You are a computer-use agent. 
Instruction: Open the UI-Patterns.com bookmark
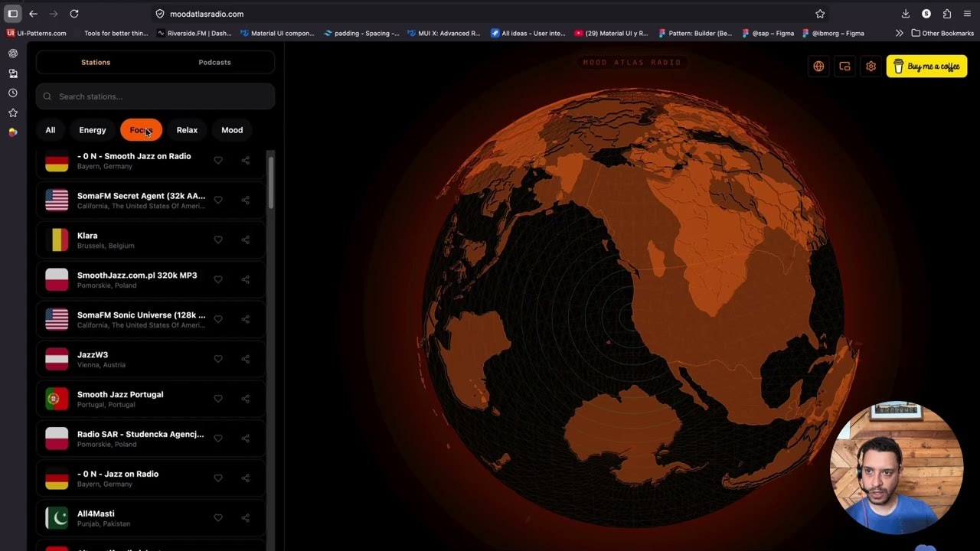click(37, 33)
